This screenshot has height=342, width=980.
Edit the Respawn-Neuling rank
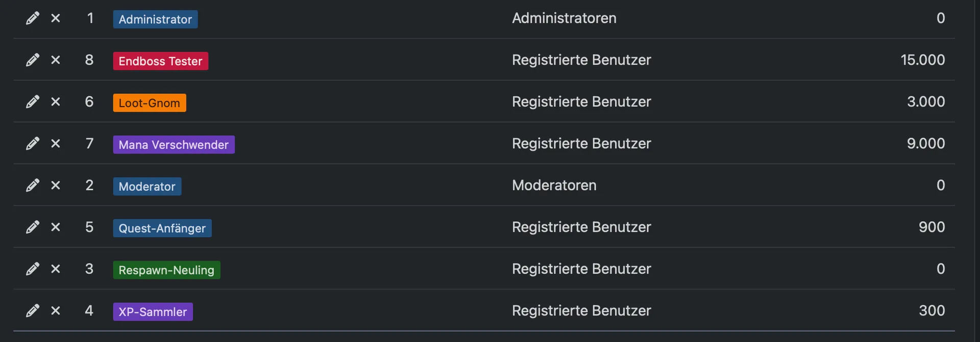click(33, 269)
